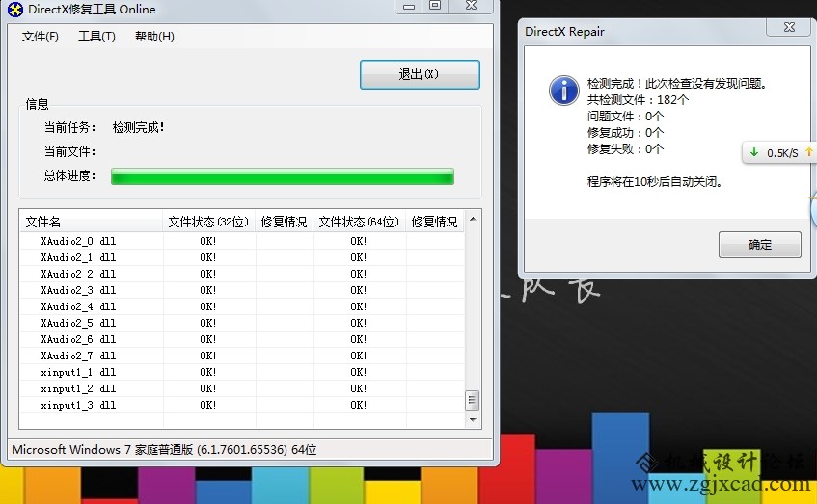The width and height of the screenshot is (817, 504).
Task: Open the 工具(T) menu
Action: pos(96,37)
